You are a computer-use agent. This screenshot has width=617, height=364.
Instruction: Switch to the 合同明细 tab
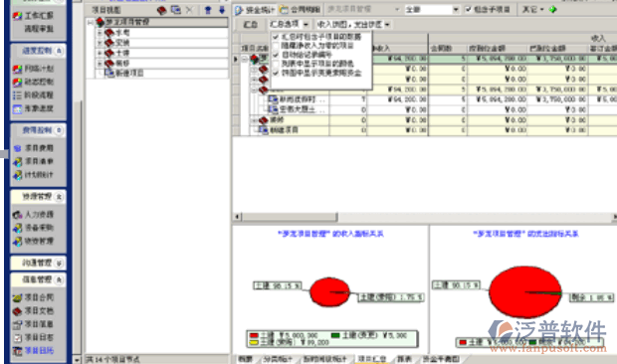coord(301,9)
